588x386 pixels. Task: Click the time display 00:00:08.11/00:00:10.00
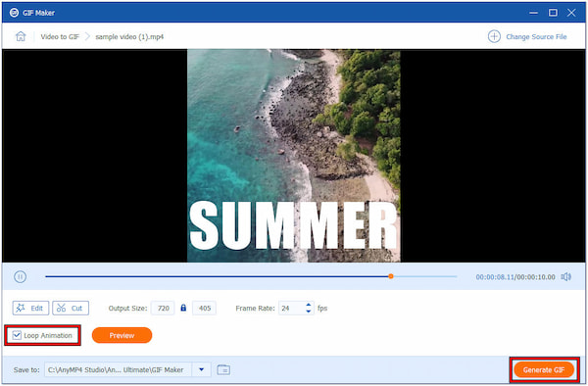515,277
